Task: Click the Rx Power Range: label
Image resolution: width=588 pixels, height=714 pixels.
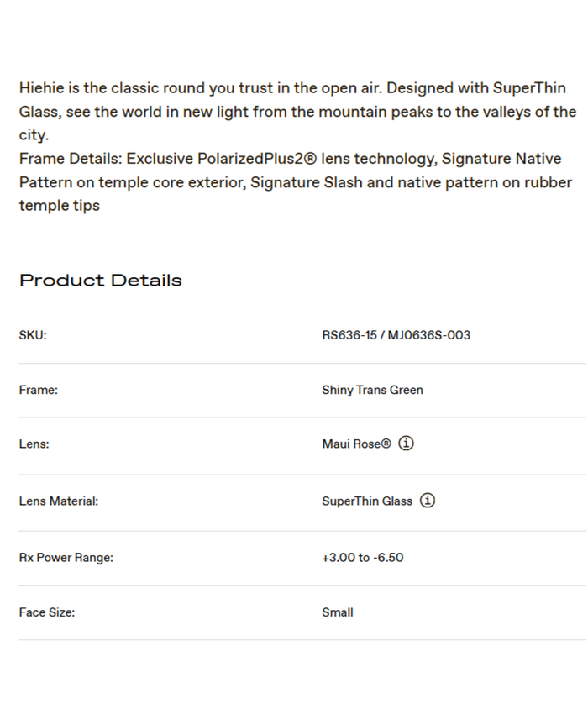Action: click(66, 557)
